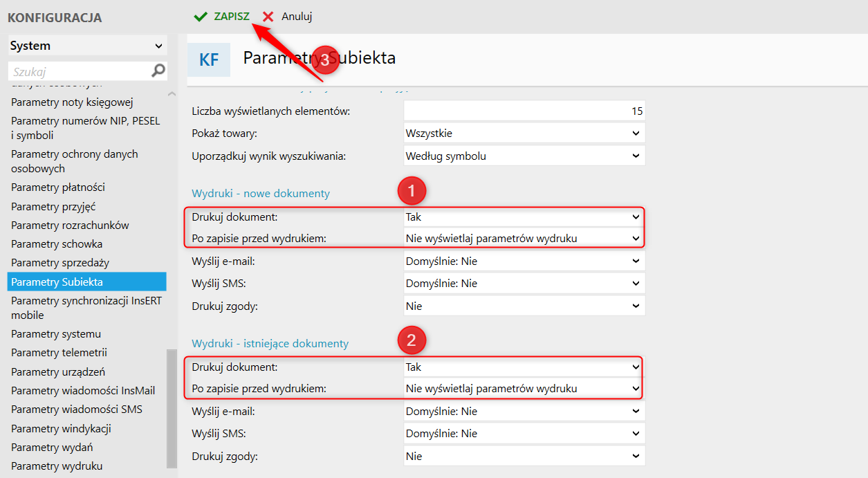868x478 pixels.
Task: Open the System category dropdown
Action: point(87,46)
